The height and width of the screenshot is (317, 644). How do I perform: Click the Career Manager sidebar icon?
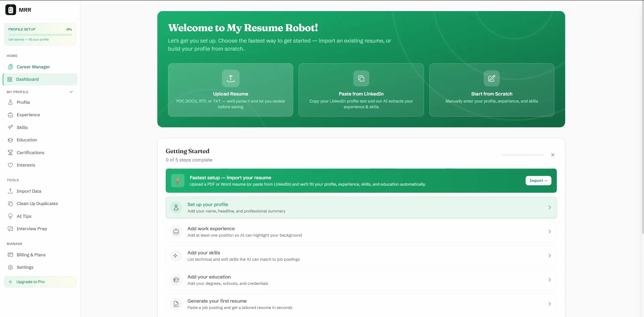point(10,67)
